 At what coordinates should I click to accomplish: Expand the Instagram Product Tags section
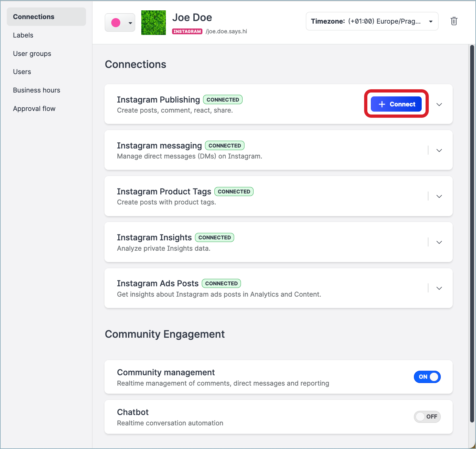(439, 196)
